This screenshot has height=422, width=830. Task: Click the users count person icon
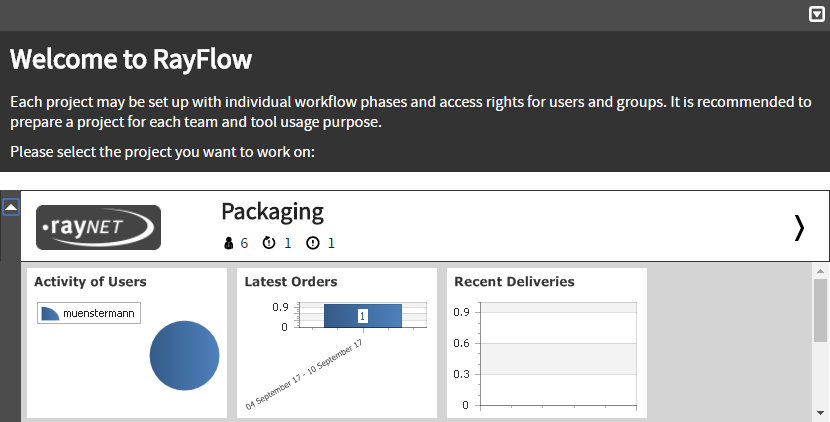(228, 243)
